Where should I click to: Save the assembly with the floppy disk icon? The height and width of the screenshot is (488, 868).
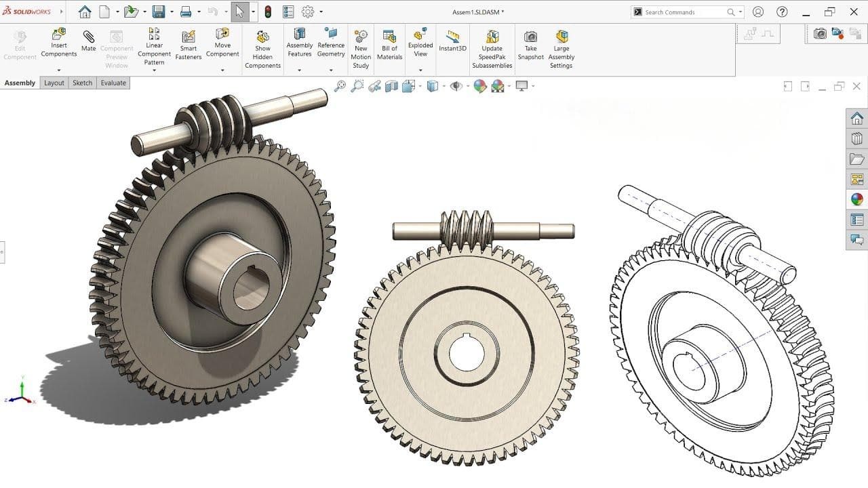159,12
